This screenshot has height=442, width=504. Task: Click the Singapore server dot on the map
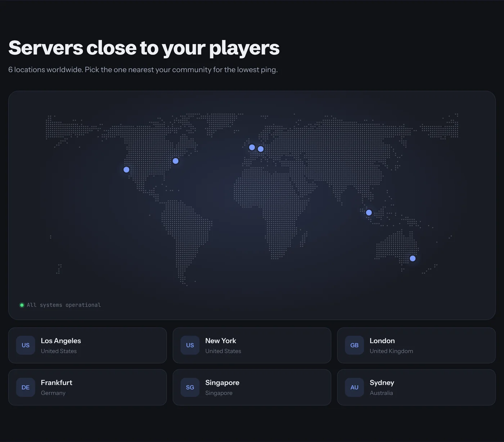click(x=369, y=213)
